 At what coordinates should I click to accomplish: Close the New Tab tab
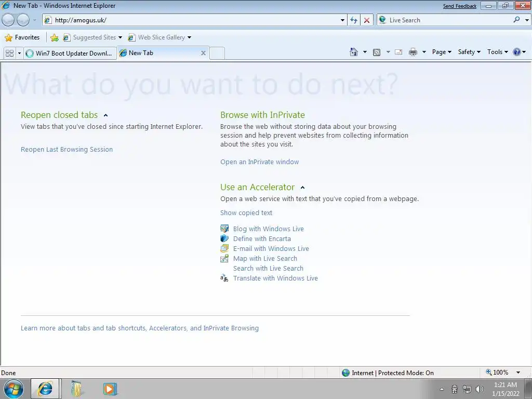point(203,53)
